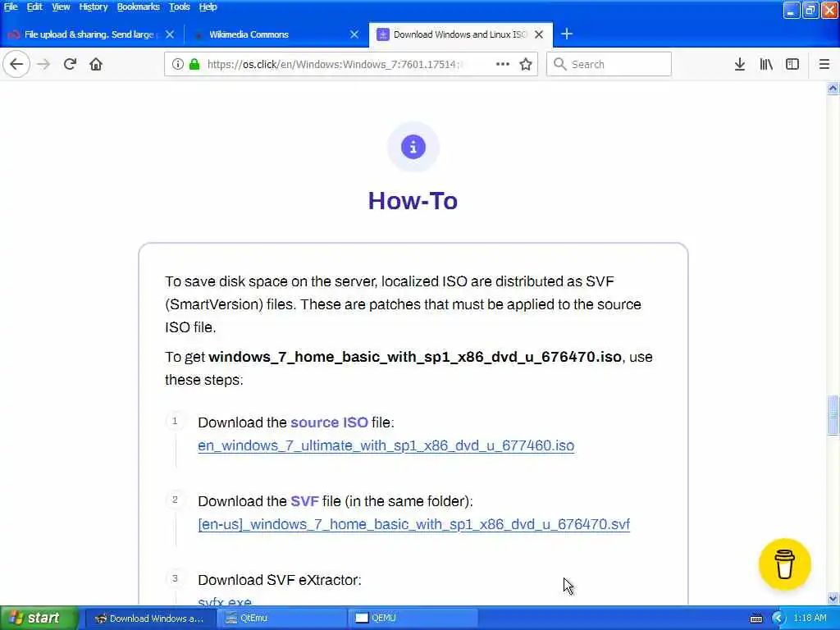Click the forward navigation arrow
840x630 pixels.
click(43, 64)
